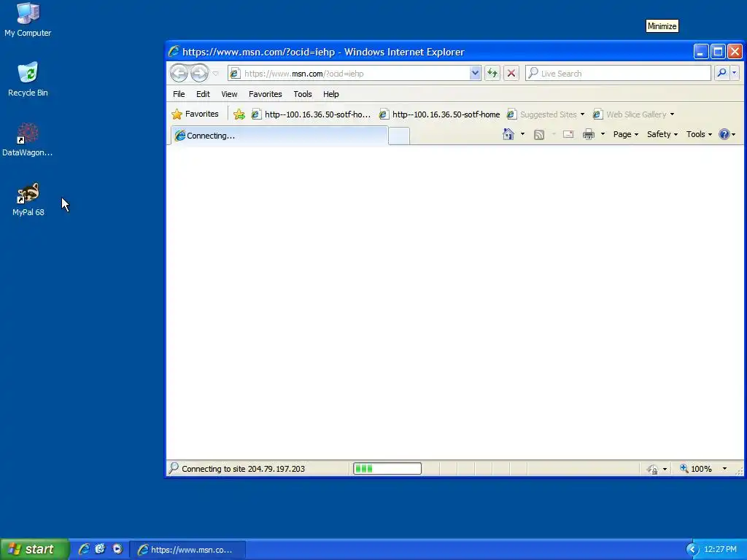Viewport: 747px width, 560px height.
Task: Click the Print icon
Action: coord(589,134)
